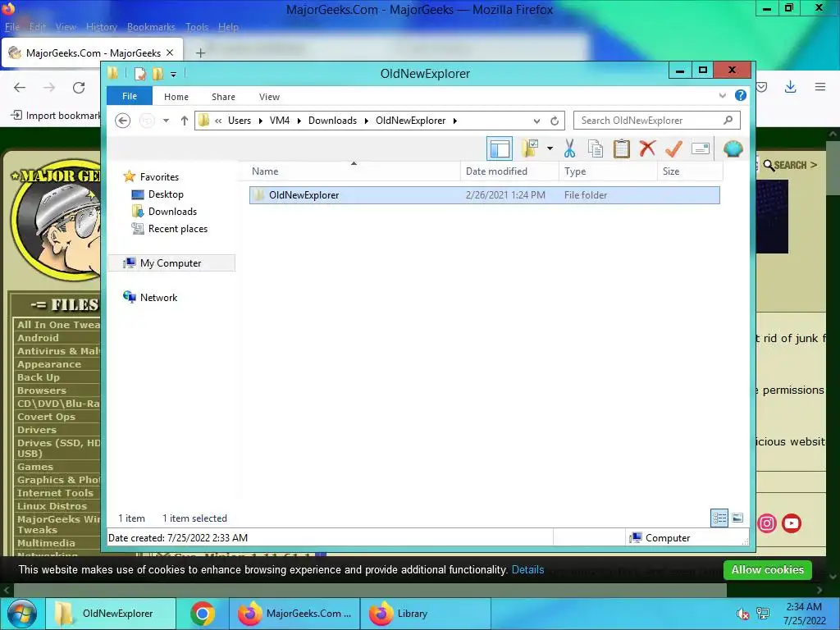Image resolution: width=840 pixels, height=630 pixels.
Task: Open the Share ribbon tab
Action: tap(223, 97)
